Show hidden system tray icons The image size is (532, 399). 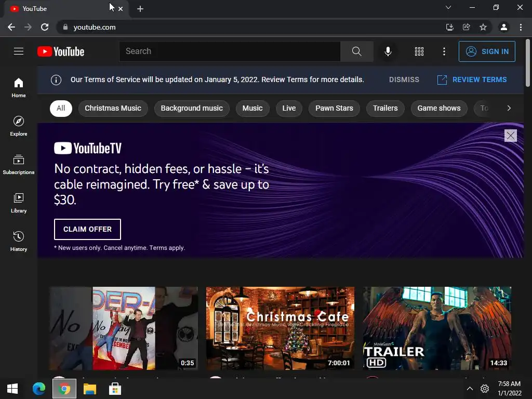click(470, 389)
